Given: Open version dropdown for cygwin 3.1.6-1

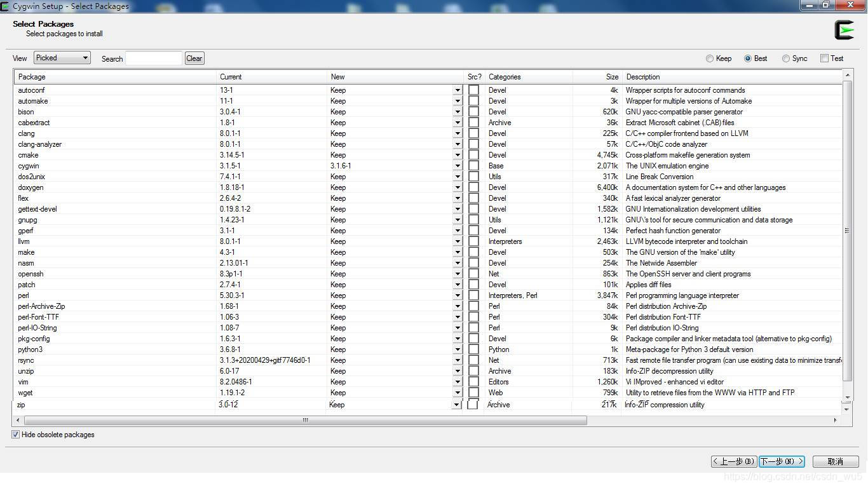Looking at the screenshot, I should tap(458, 166).
